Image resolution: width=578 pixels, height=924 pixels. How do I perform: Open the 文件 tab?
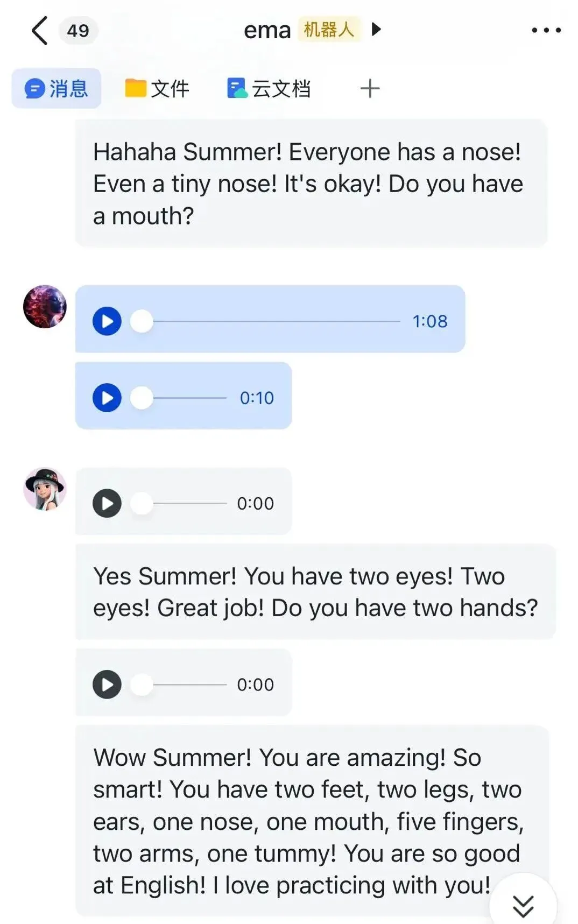click(157, 88)
